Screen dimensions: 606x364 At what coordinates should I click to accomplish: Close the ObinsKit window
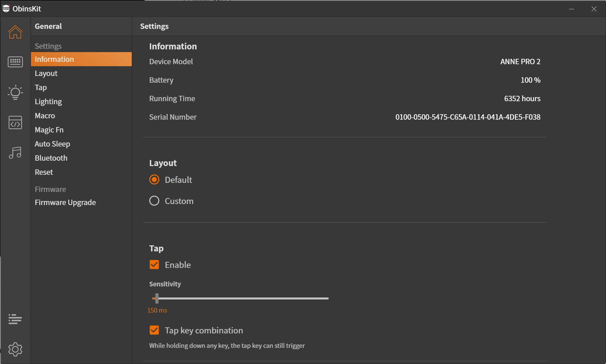(x=594, y=9)
